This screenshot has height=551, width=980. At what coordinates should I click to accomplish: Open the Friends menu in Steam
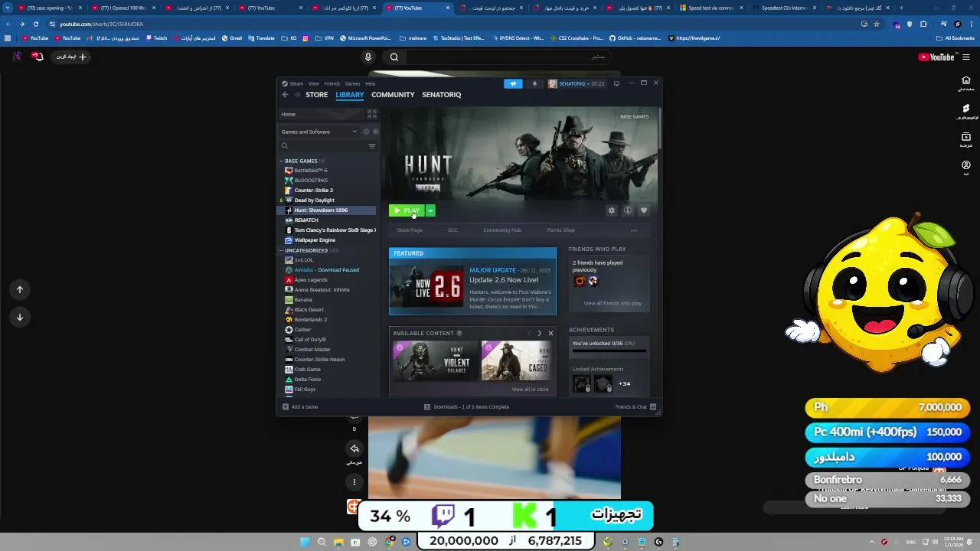pos(332,83)
